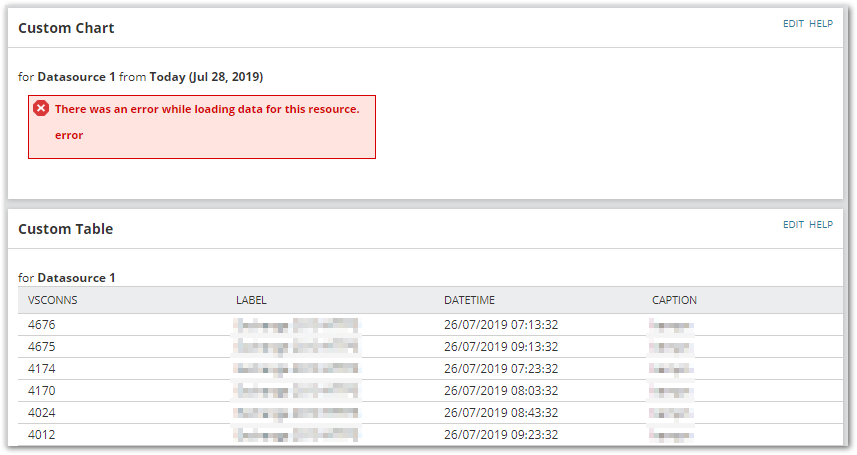Open HELP for the Custom Chart widget

pyautogui.click(x=821, y=24)
